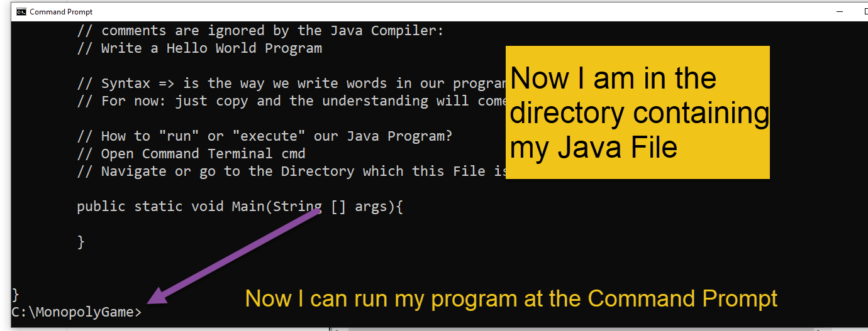The width and height of the screenshot is (868, 331).
Task: Click the Command Prompt title text
Action: click(61, 11)
